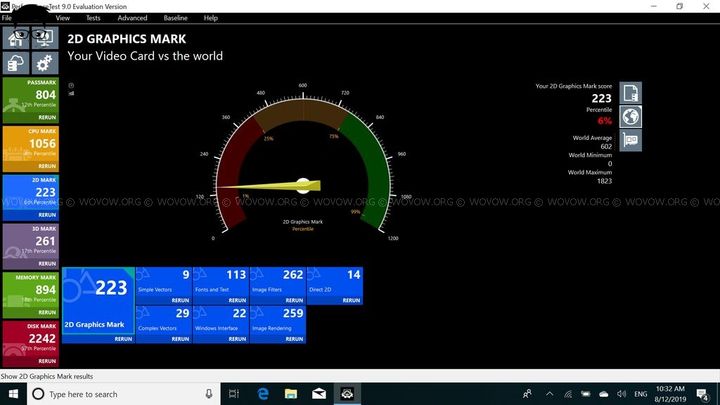720x405 pixels.
Task: Click the Home icon in the sidebar
Action: pyautogui.click(x=17, y=40)
